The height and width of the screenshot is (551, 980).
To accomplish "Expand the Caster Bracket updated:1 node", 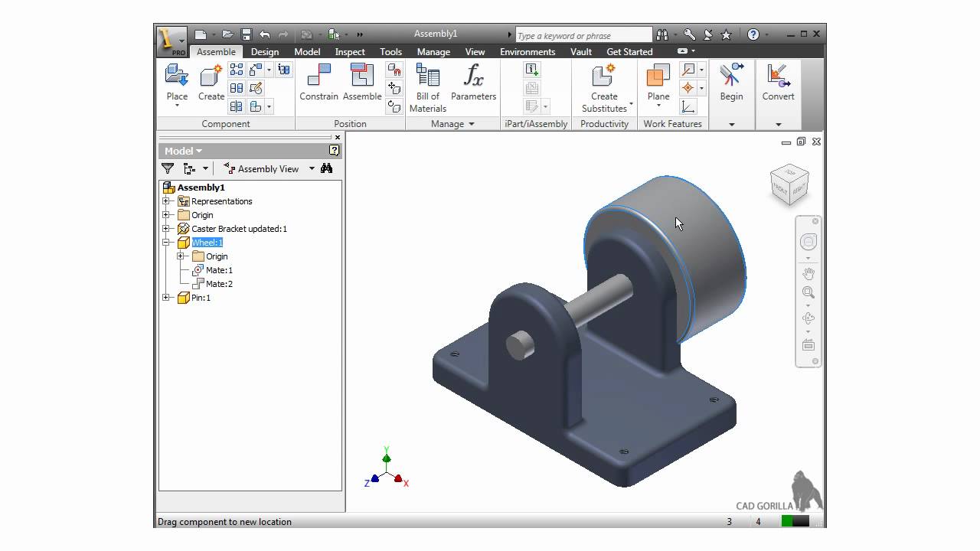I will (166, 229).
